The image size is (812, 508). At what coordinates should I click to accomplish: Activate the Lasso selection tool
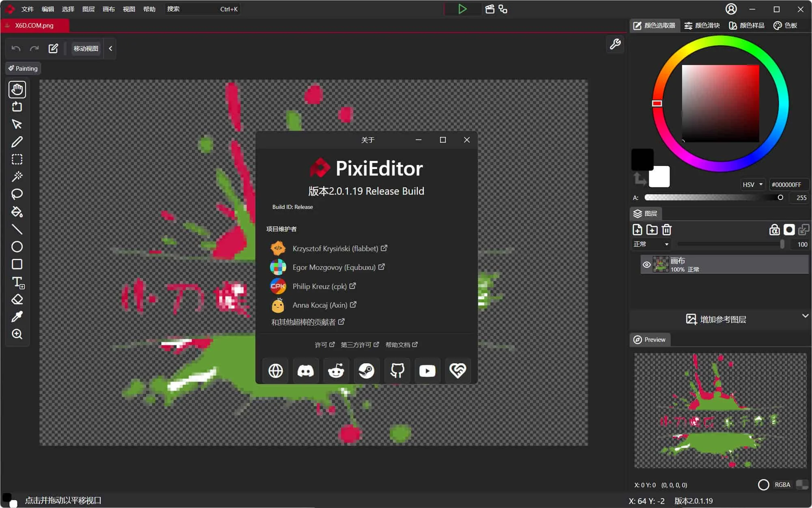pos(17,194)
